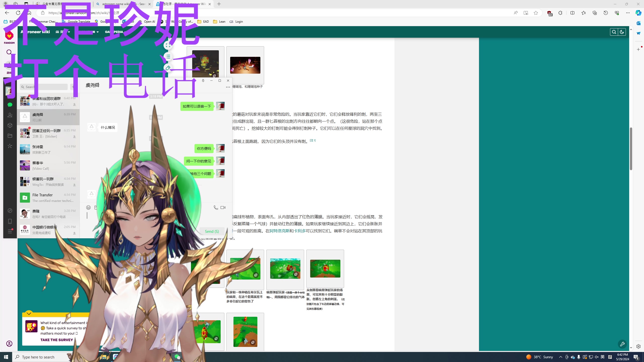Viewport: 644px width, 362px height.
Task: Toggle wiki fullscreen expand content button
Action: coord(168,45)
